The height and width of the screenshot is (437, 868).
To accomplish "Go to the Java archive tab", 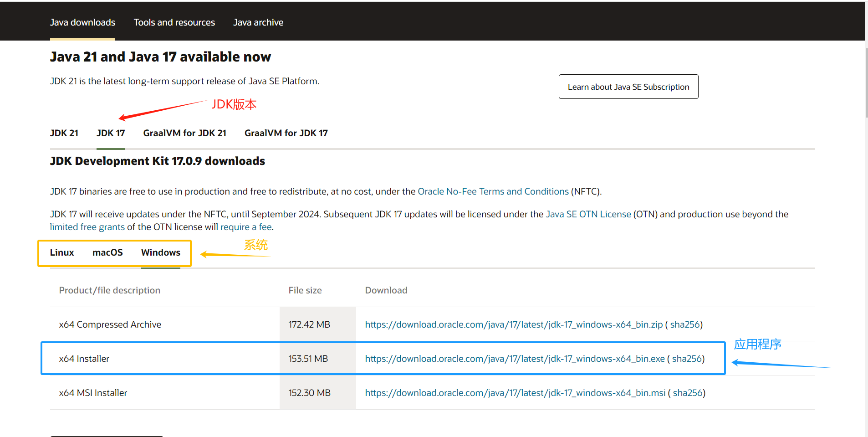I will [258, 22].
